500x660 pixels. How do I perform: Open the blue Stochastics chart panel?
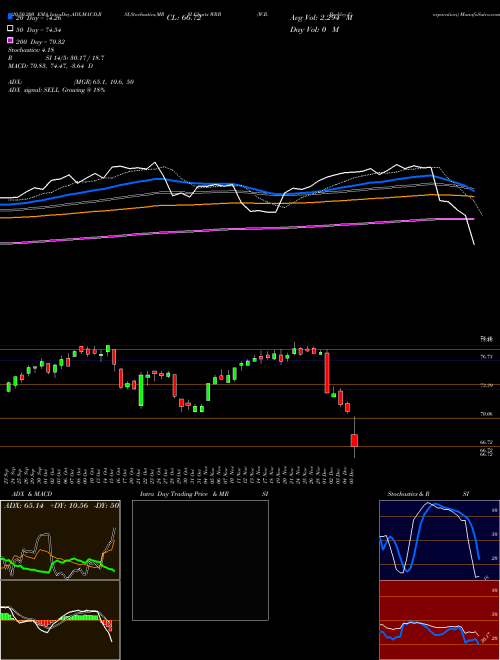point(439,540)
